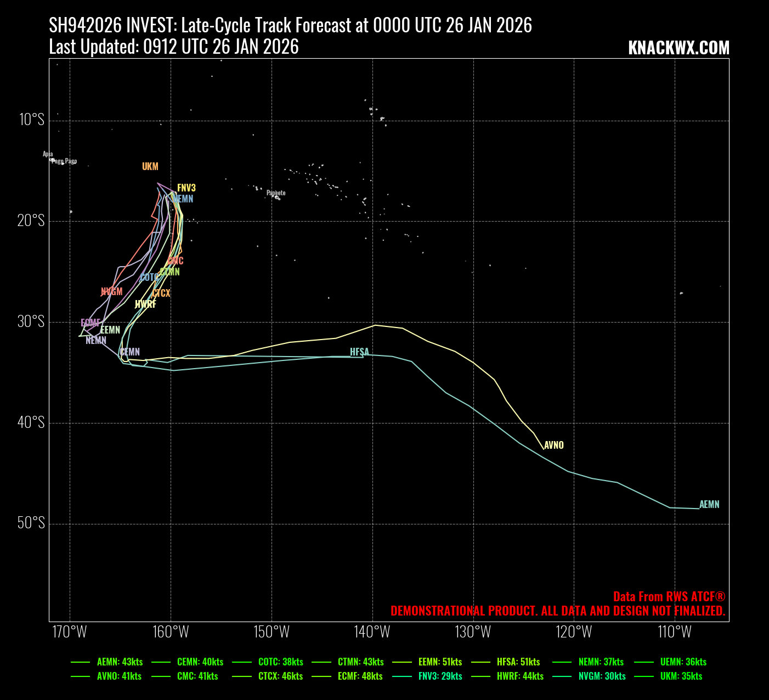Click the Papeete city label
Viewport: 769px width, 700px height.
coord(276,193)
